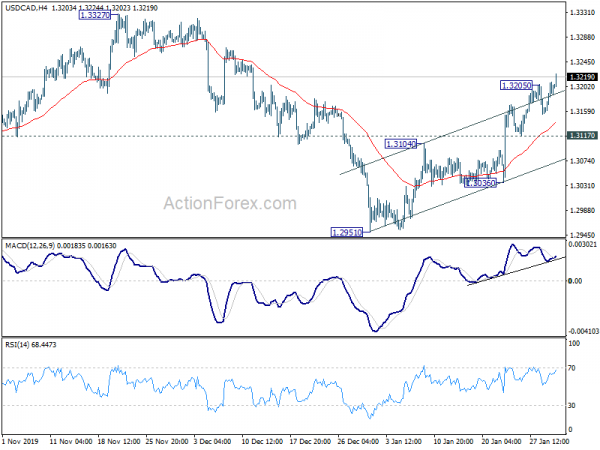Click the RSI(14) 68.4473 label
The width and height of the screenshot is (600, 450).
click(x=31, y=345)
